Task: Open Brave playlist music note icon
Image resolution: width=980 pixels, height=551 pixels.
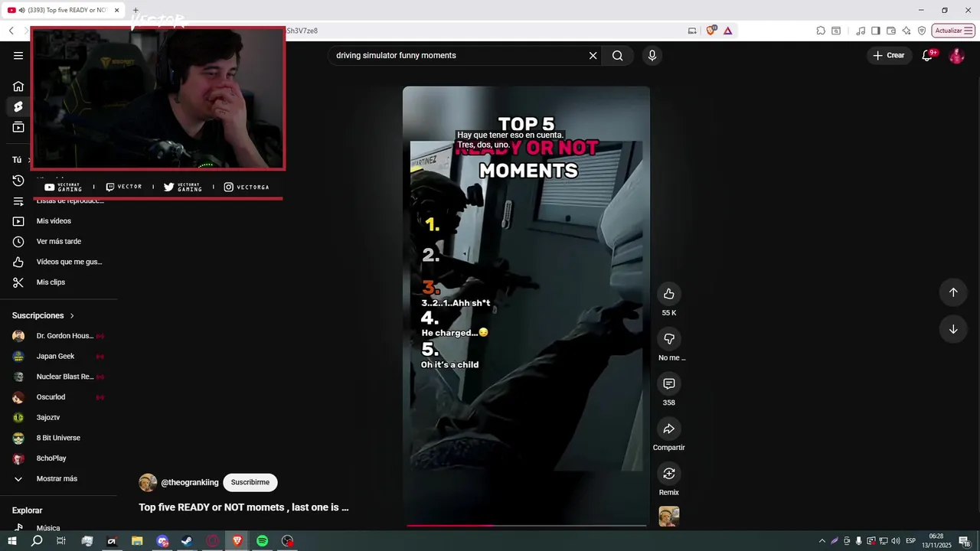Action: 861,31
